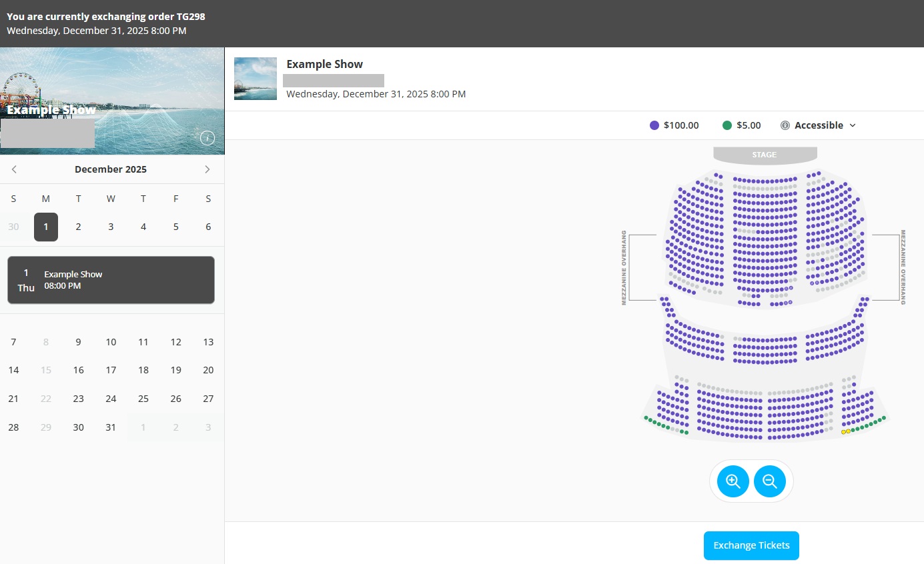Pick December 23 on the calendar
The width and height of the screenshot is (924, 564).
78,399
